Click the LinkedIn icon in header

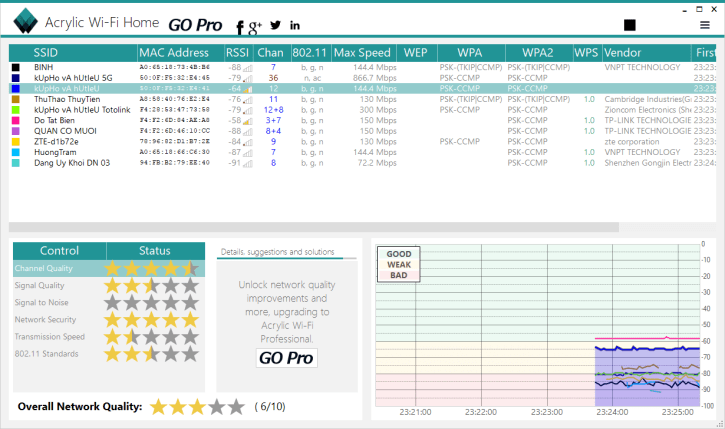coord(295,25)
